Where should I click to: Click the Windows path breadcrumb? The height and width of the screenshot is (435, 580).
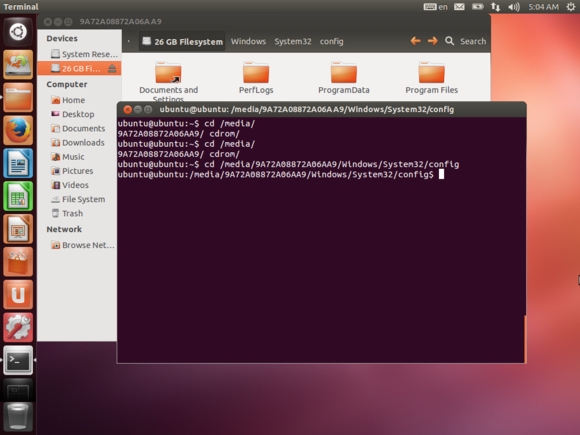click(x=248, y=41)
